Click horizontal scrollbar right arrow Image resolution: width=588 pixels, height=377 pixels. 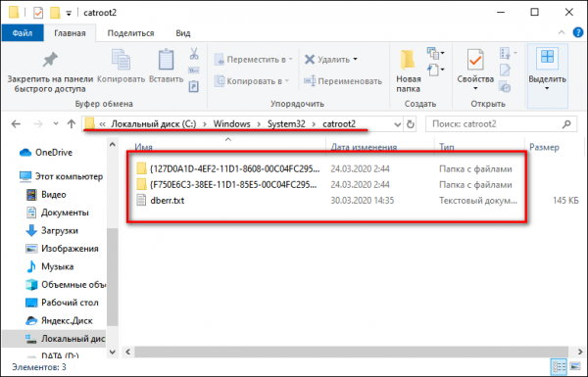pos(580,352)
